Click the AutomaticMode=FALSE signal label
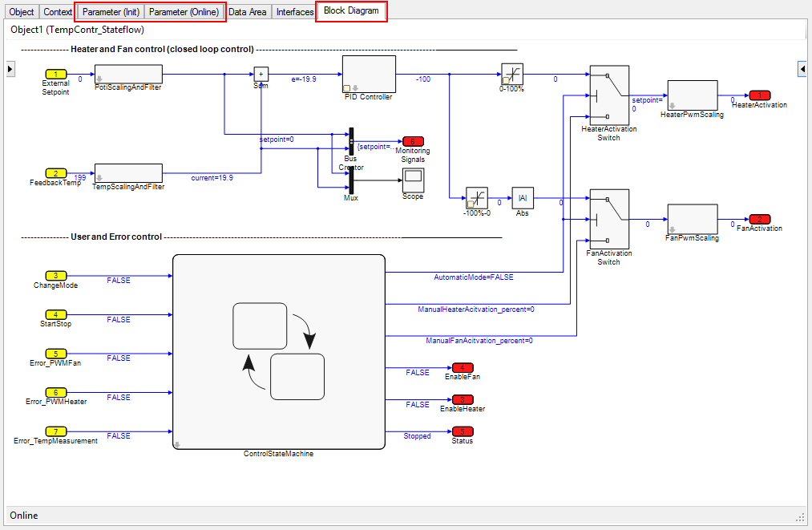This screenshot has width=812, height=530. (473, 277)
